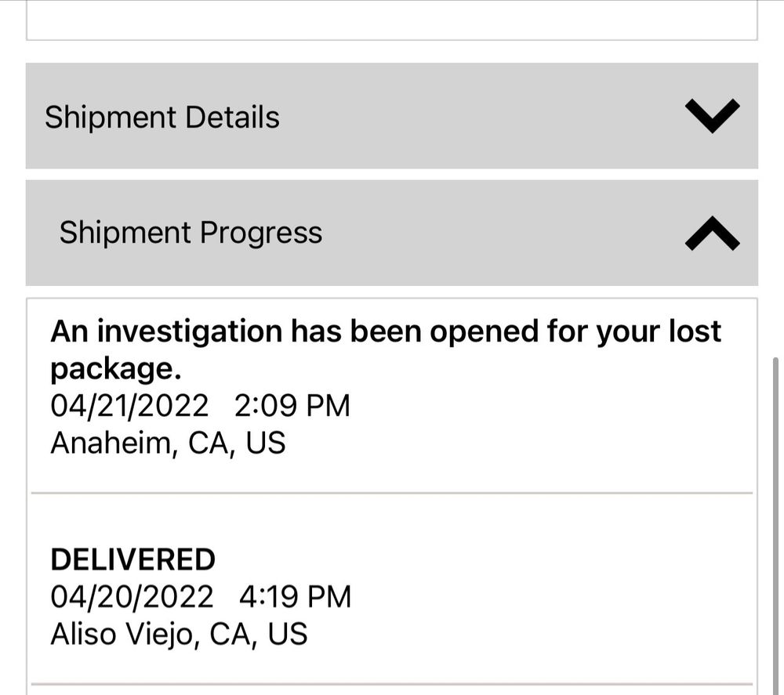Click the gray bar area beside Shipment Progress
Screen dimensions: 784x695
(502, 233)
